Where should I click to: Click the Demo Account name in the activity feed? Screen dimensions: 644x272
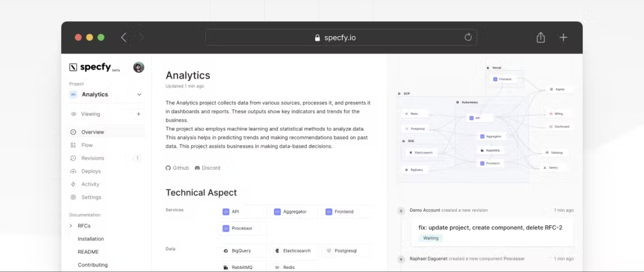point(425,210)
